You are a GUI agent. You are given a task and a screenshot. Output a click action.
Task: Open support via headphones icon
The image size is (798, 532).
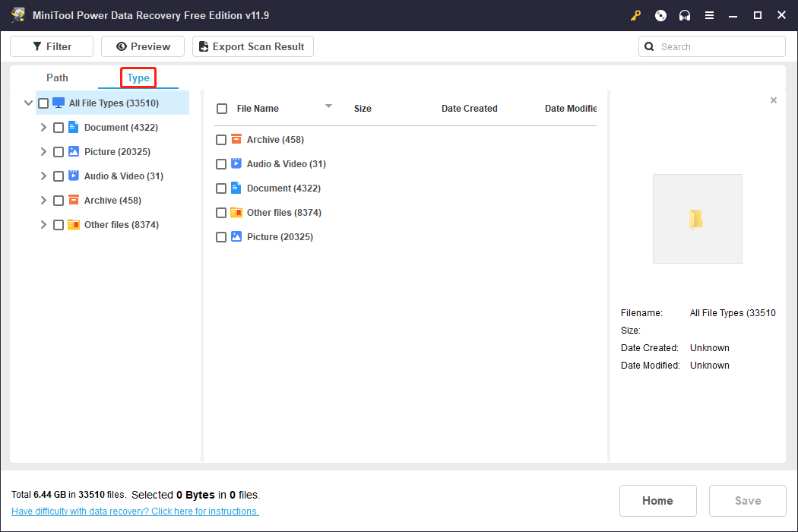[x=685, y=15]
